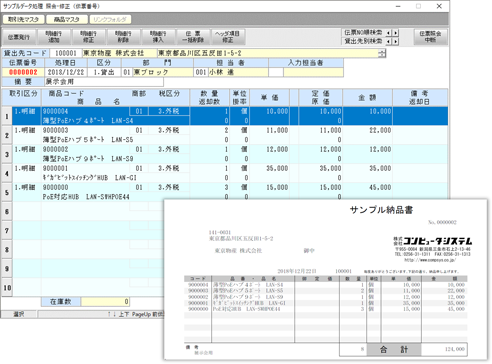Click the 選択 status bar label
Image resolution: width=492 pixels, height=364 pixels.
click(19, 314)
